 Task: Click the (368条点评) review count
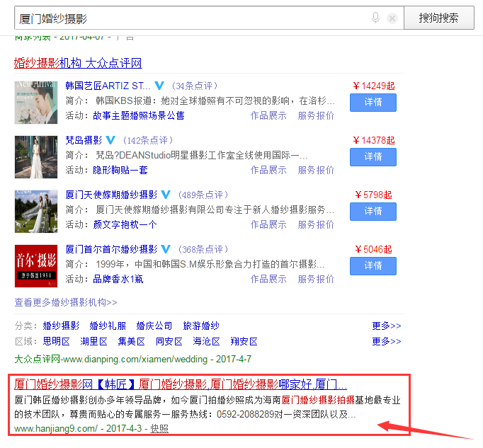click(203, 249)
